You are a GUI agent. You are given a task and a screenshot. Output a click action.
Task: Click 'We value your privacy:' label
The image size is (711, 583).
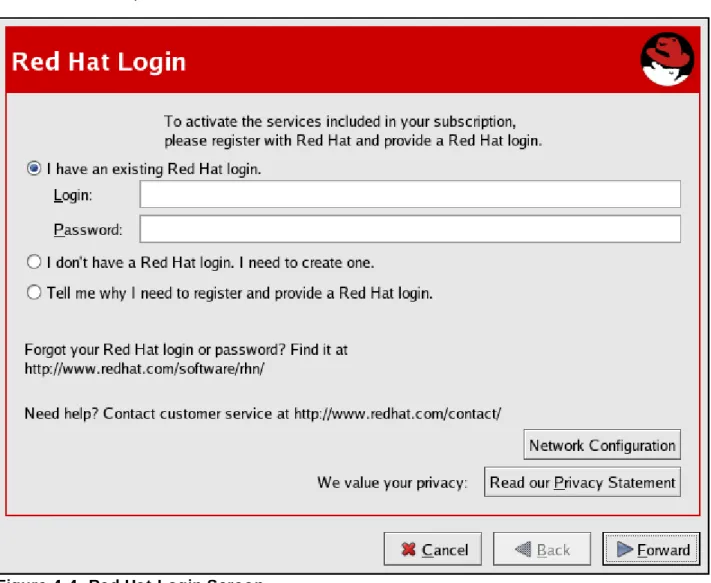(392, 483)
